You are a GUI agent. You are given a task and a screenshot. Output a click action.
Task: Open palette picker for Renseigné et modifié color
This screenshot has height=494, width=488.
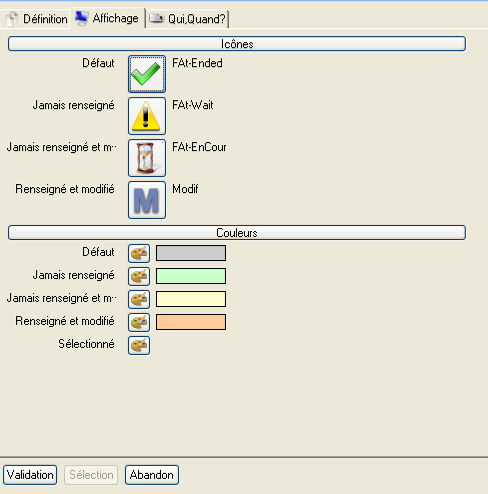coord(139,322)
